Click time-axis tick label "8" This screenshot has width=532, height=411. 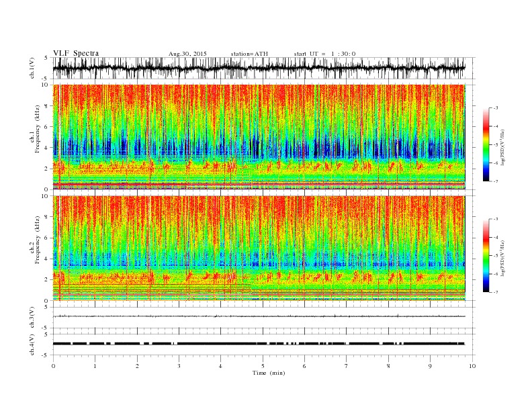point(388,366)
